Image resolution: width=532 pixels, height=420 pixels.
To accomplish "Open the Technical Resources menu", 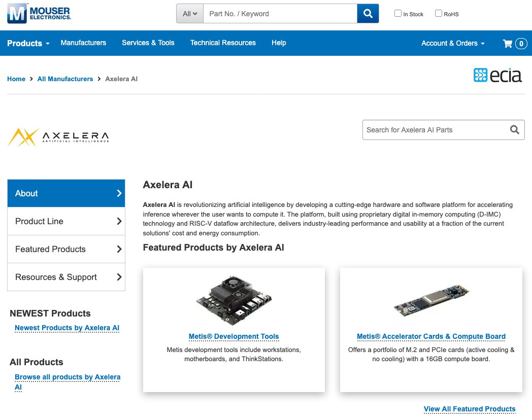I will [x=223, y=43].
